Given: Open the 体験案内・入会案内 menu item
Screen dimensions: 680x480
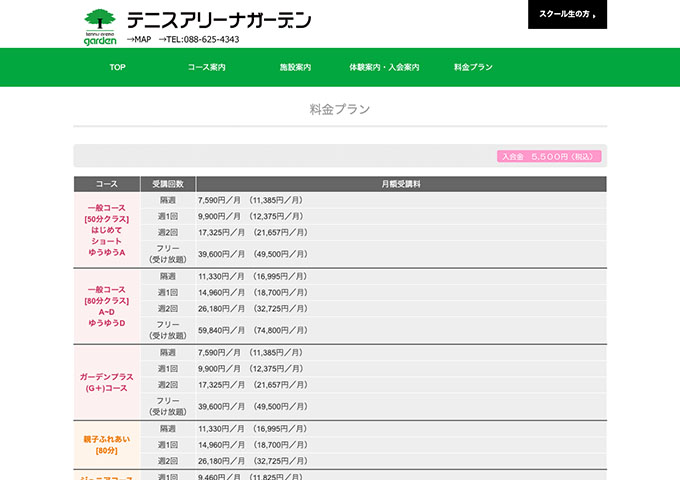Looking at the screenshot, I should click(x=384, y=67).
